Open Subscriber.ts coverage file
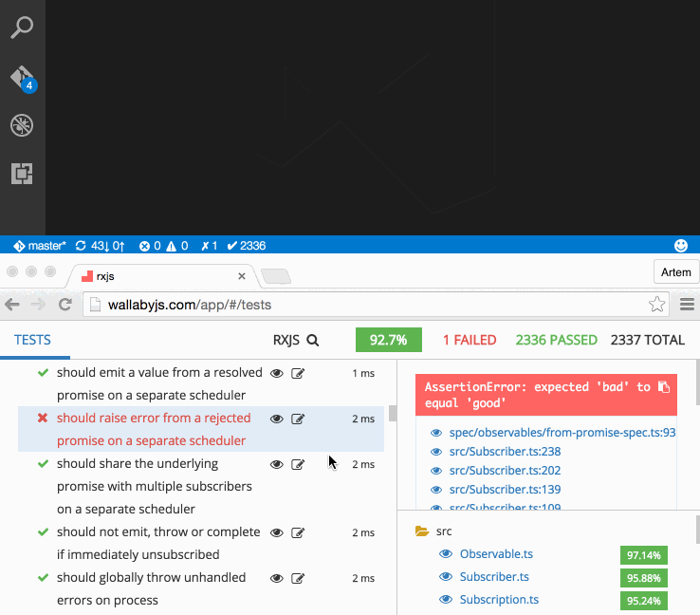 click(494, 577)
